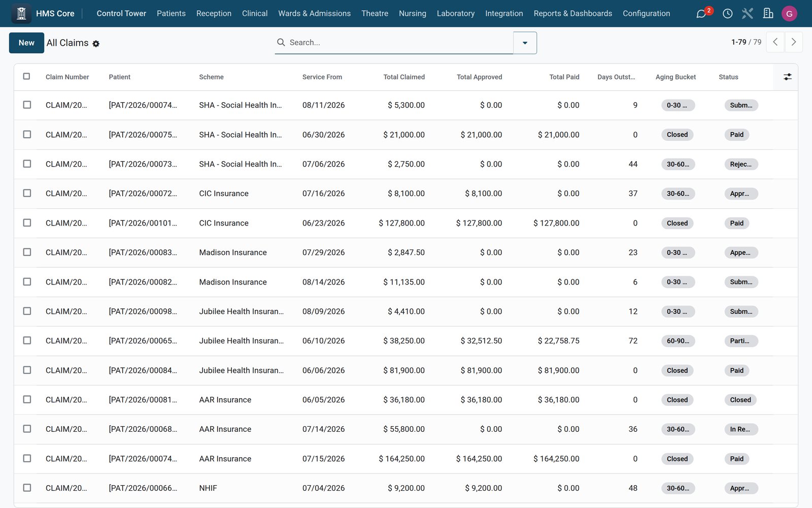812x508 pixels.
Task: Go to next page of claims
Action: pyautogui.click(x=794, y=42)
